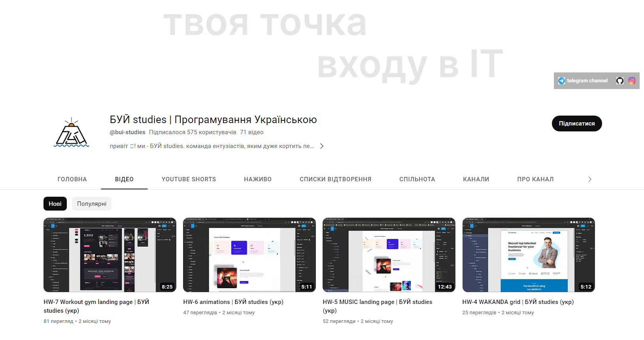Open the GitHub icon link
The image size is (644, 340).
pos(619,81)
